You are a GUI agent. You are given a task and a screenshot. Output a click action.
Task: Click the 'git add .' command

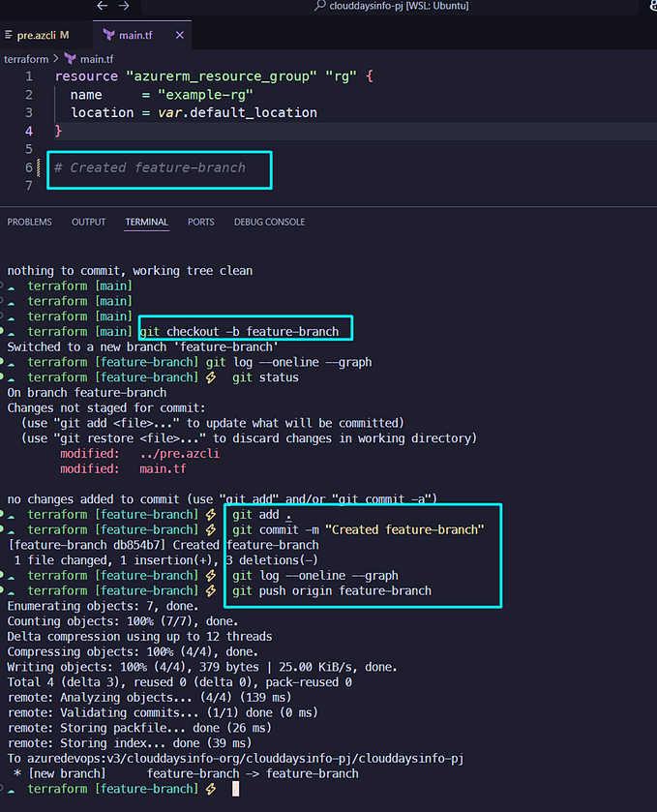pos(261,515)
